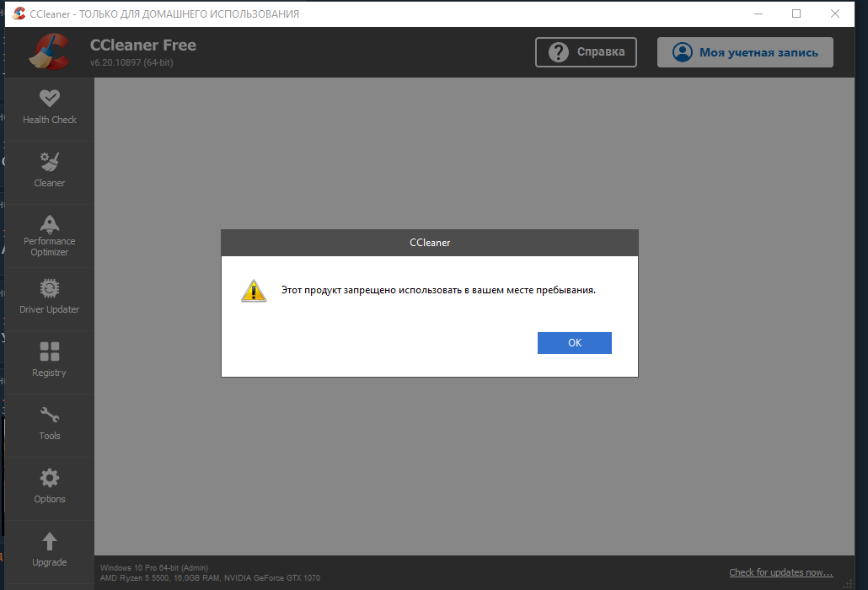Click the message text about prohibited product
This screenshot has width=868, height=590.
(x=438, y=290)
